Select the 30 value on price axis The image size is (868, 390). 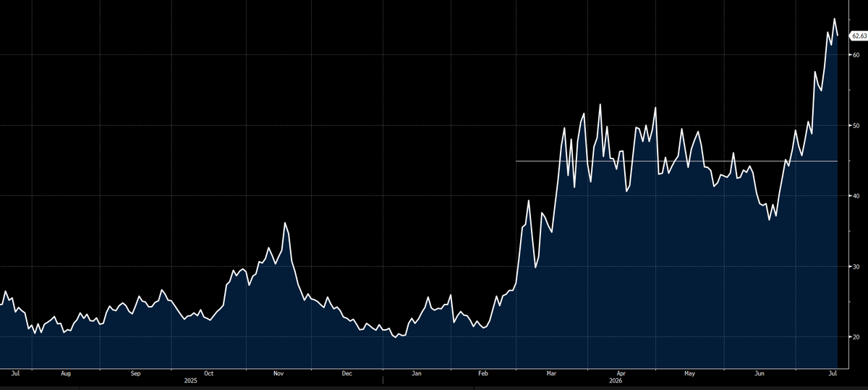click(x=855, y=267)
